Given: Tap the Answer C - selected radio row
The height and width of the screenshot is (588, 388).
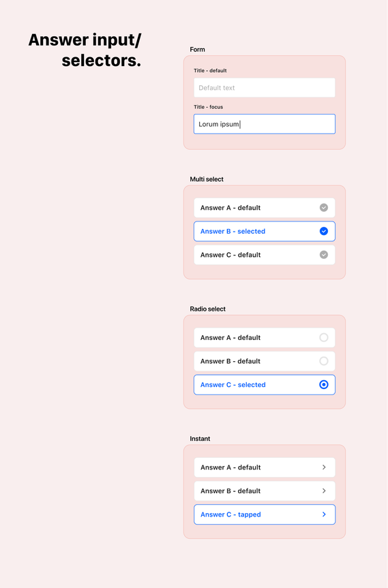Looking at the screenshot, I should pyautogui.click(x=265, y=385).
